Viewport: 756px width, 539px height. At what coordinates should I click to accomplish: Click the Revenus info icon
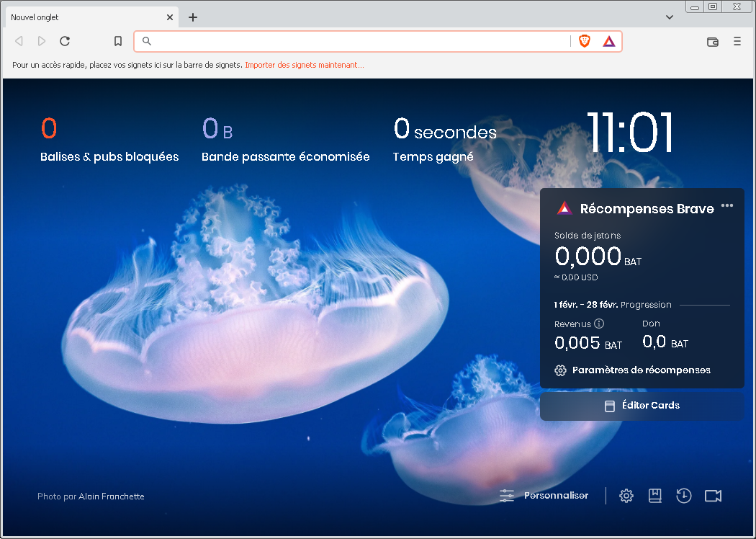pyautogui.click(x=599, y=324)
